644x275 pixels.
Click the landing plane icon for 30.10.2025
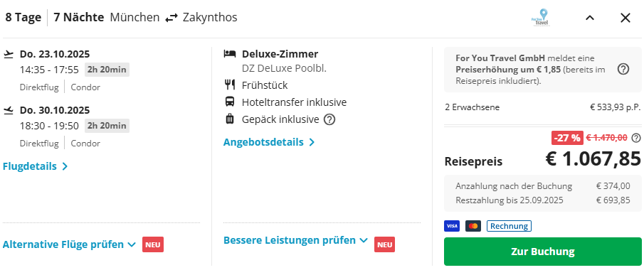tap(9, 110)
